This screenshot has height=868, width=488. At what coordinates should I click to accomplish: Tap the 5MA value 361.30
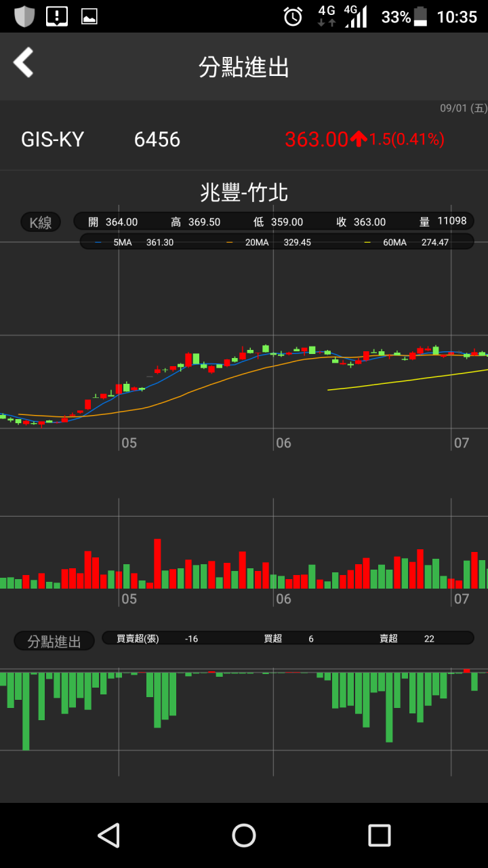tap(160, 242)
